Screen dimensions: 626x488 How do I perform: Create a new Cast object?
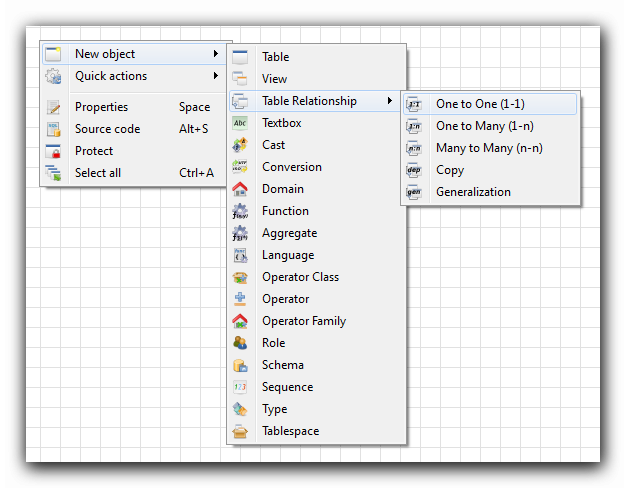[316, 145]
